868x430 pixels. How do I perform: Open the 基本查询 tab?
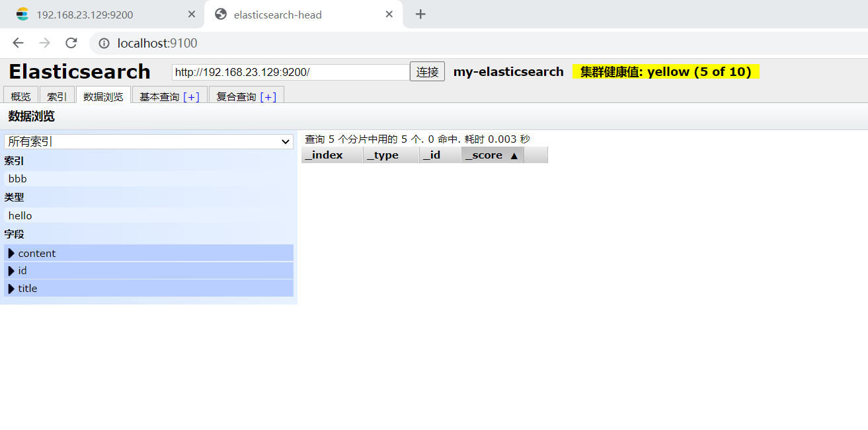coord(170,96)
